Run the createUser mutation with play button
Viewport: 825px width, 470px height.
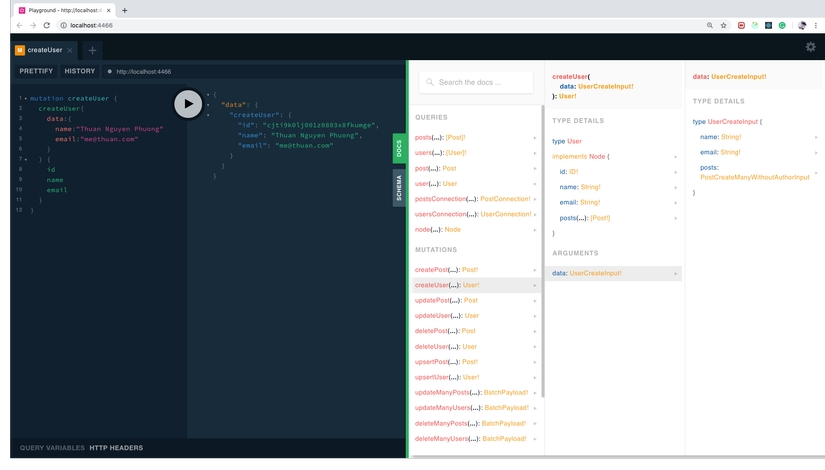pos(188,103)
